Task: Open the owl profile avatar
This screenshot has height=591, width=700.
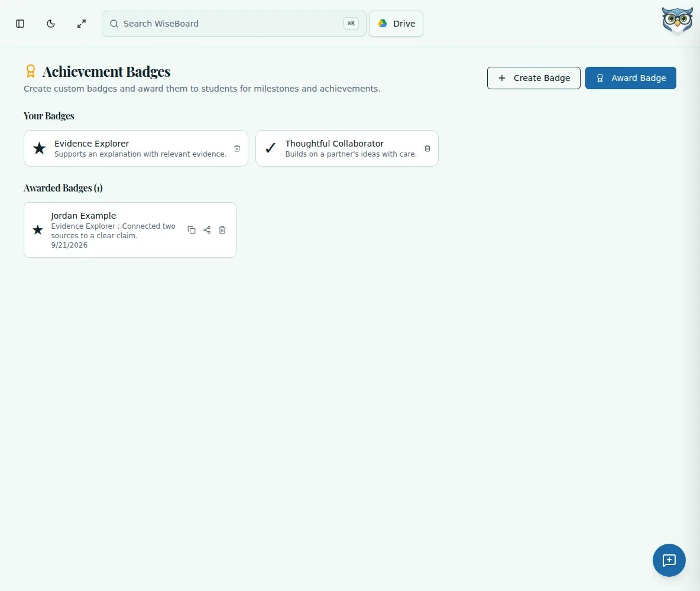Action: [677, 21]
